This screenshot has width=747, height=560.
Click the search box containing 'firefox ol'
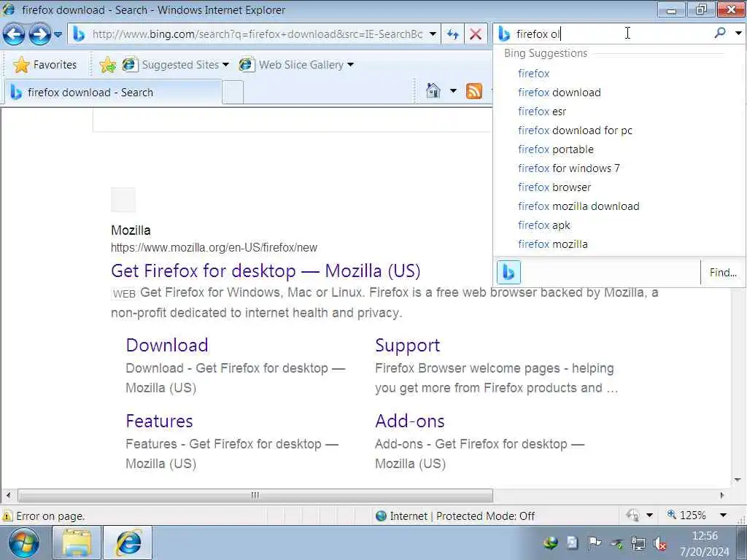click(x=610, y=34)
